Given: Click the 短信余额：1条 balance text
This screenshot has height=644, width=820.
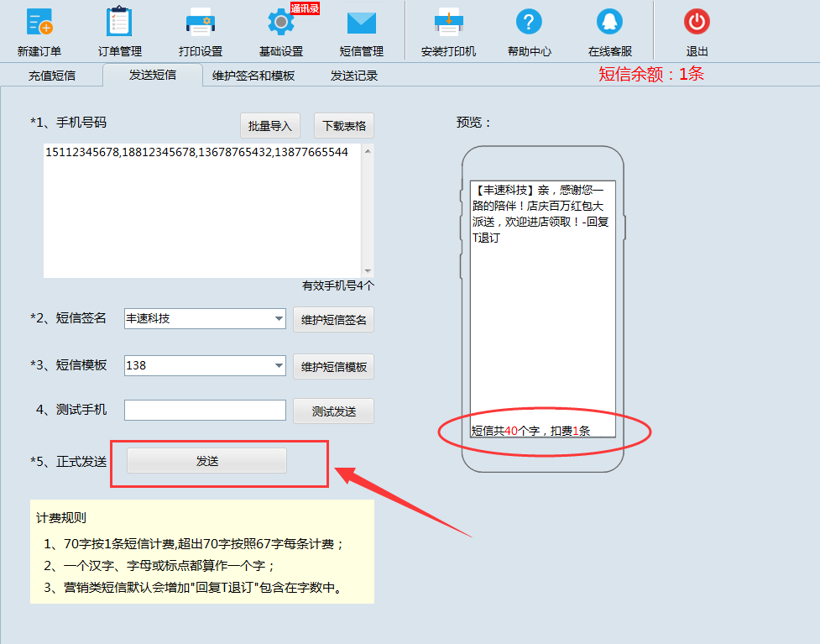Looking at the screenshot, I should [x=651, y=74].
